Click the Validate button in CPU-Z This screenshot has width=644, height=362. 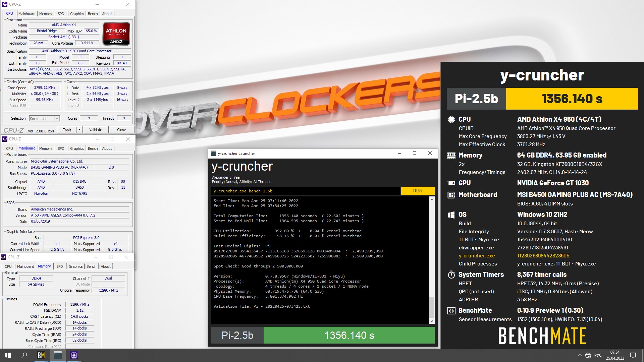[x=96, y=130]
